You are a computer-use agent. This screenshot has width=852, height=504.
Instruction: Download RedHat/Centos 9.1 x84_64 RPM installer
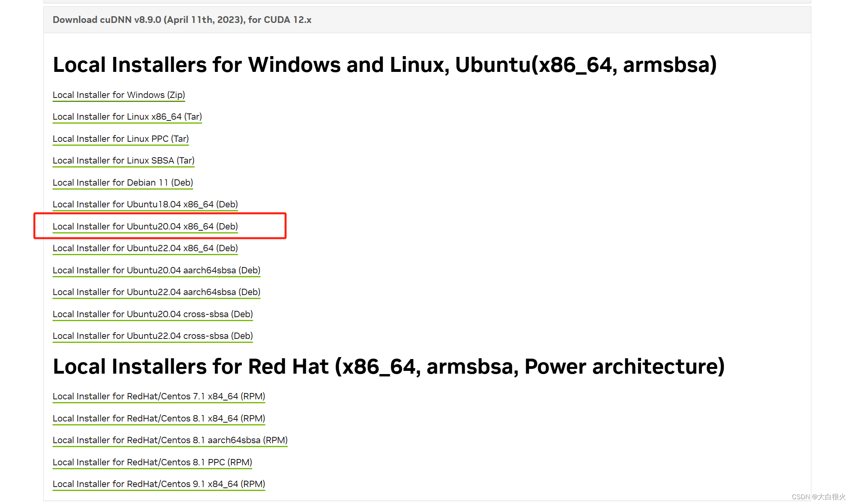tap(159, 484)
